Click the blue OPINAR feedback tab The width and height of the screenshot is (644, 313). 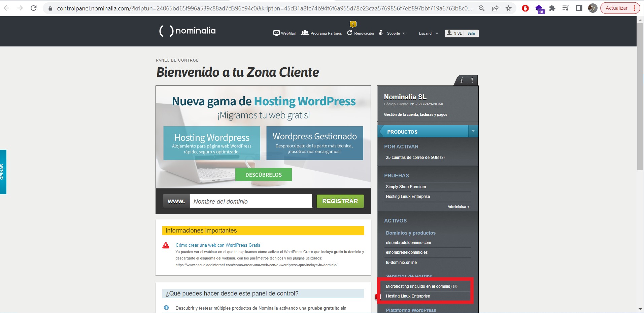point(3,172)
